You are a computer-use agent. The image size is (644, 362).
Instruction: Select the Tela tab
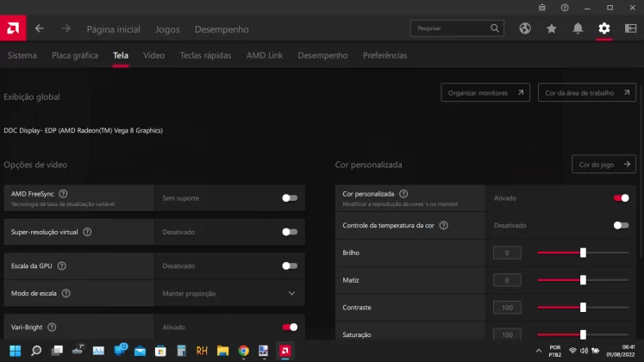pyautogui.click(x=121, y=55)
